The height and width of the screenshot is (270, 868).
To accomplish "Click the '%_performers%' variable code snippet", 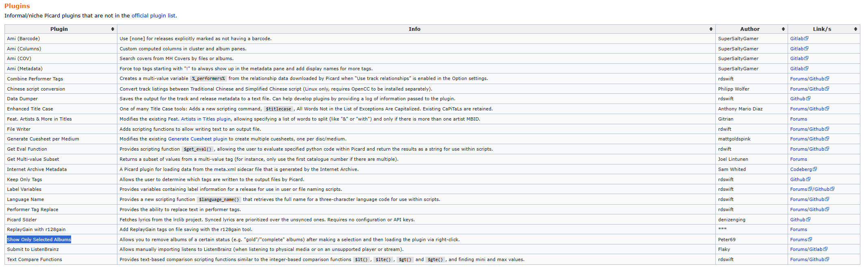I will pyautogui.click(x=208, y=79).
